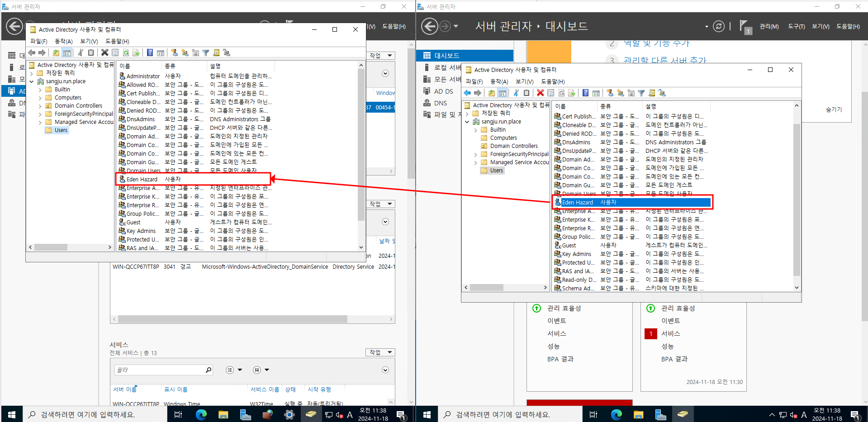The image size is (868, 422).
Task: Click the Cut scissors icon in left Active Directory toolbar
Action: 81,53
